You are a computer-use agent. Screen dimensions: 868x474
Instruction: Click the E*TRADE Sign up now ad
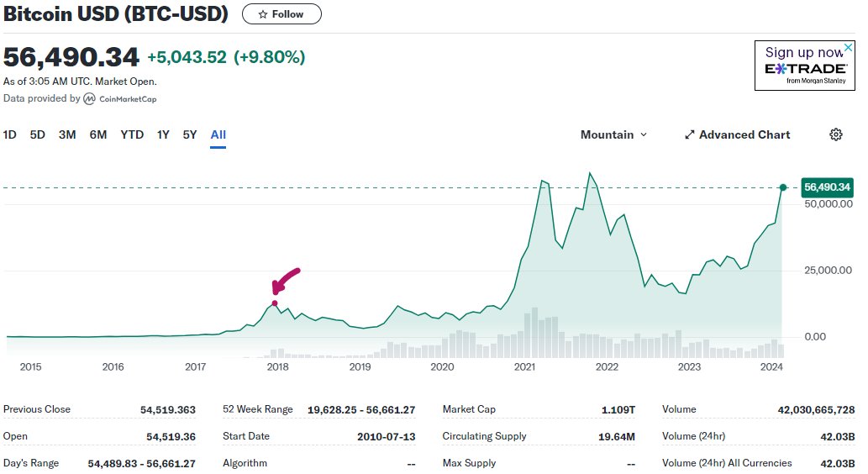803,66
